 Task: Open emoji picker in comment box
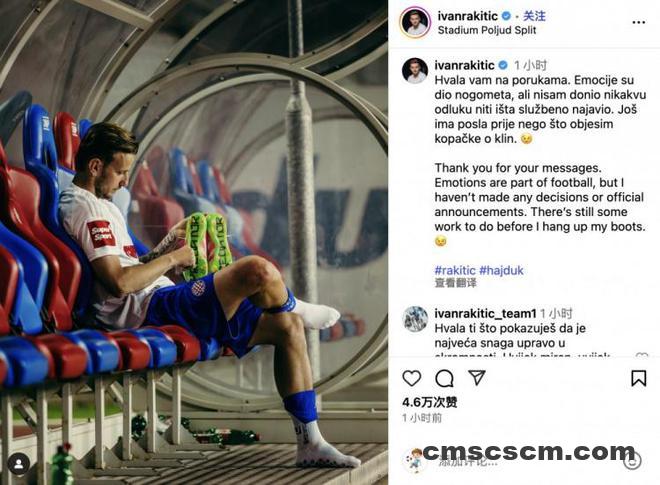click(x=632, y=460)
